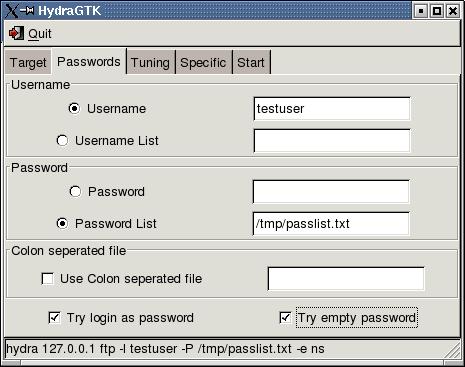Choose the single Password radio option
The height and width of the screenshot is (367, 465).
point(75,191)
